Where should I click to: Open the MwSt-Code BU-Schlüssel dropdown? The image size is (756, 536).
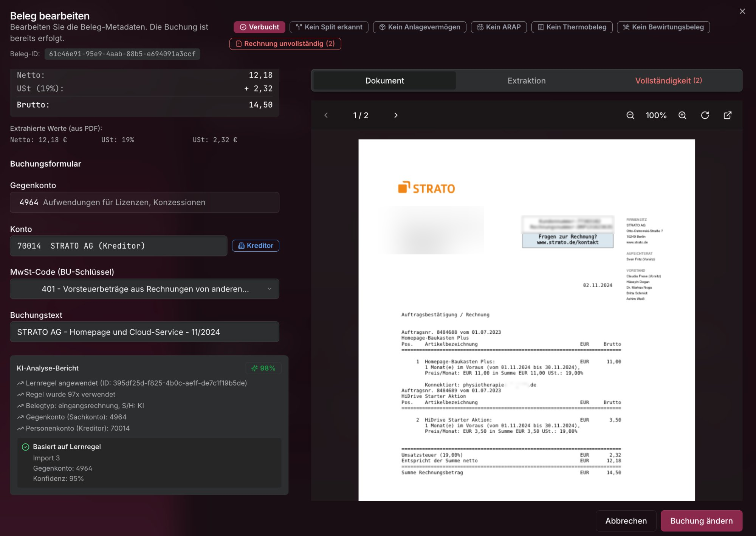coord(144,289)
